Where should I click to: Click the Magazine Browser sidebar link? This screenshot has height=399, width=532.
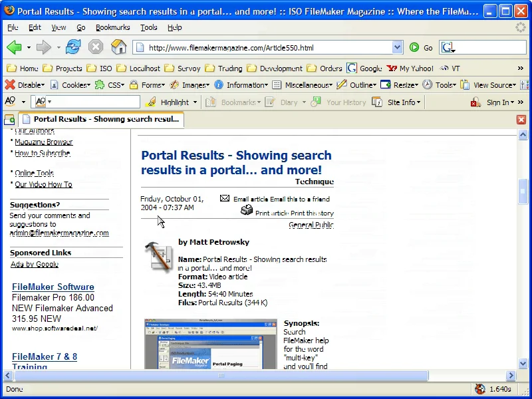point(43,142)
